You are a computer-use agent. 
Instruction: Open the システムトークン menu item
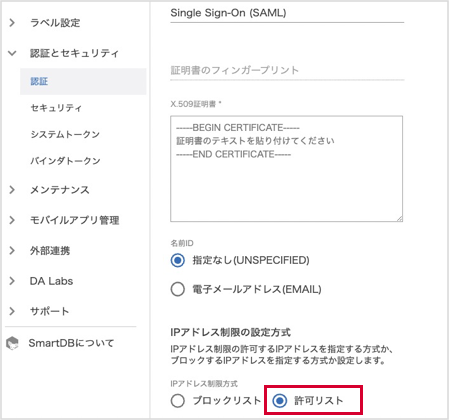65,134
